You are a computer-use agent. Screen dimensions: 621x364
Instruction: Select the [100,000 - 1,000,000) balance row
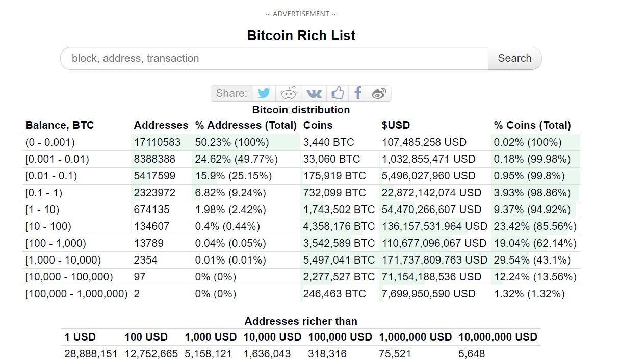[x=301, y=294]
